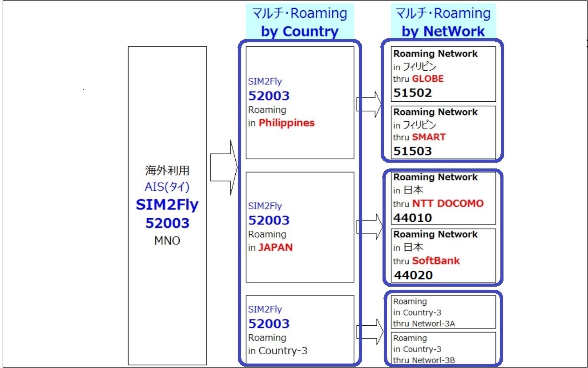Select the Networl-3B roaming box

443,348
